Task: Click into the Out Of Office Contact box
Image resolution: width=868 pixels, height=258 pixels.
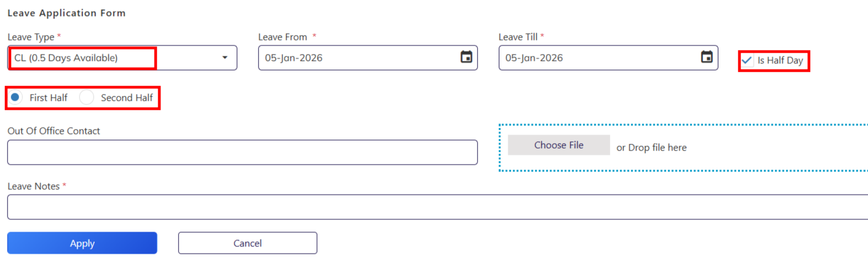Action: tap(242, 152)
